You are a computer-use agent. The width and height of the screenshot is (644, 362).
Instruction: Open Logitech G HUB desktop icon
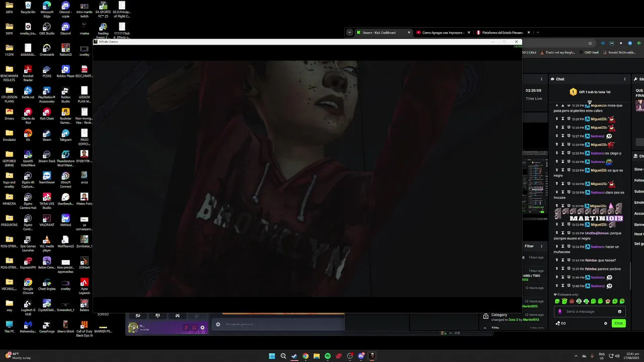click(28, 307)
